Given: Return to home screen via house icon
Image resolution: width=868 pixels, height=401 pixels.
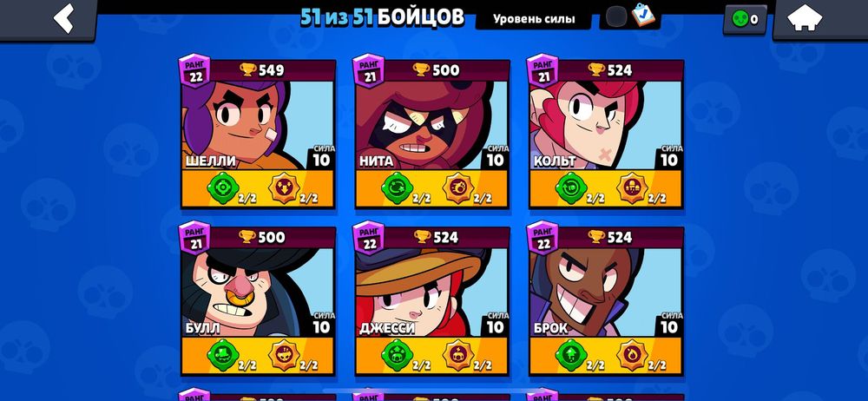Looking at the screenshot, I should 805,17.
